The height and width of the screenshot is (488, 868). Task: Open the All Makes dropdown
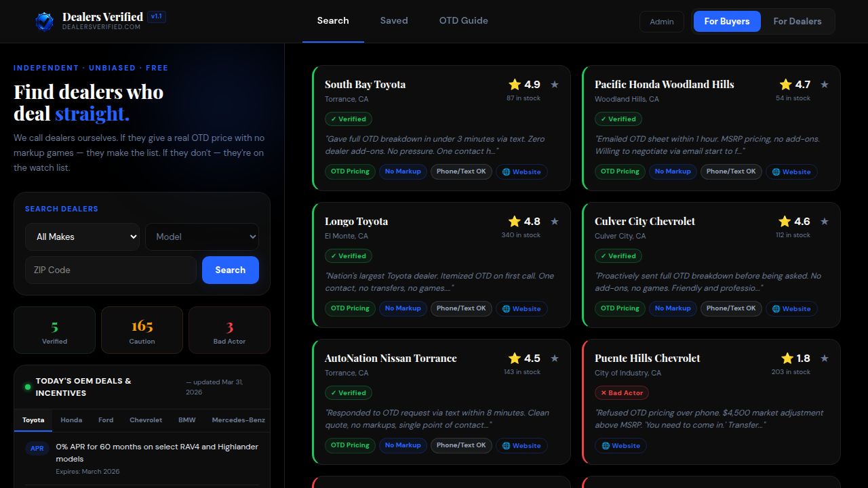click(x=83, y=237)
